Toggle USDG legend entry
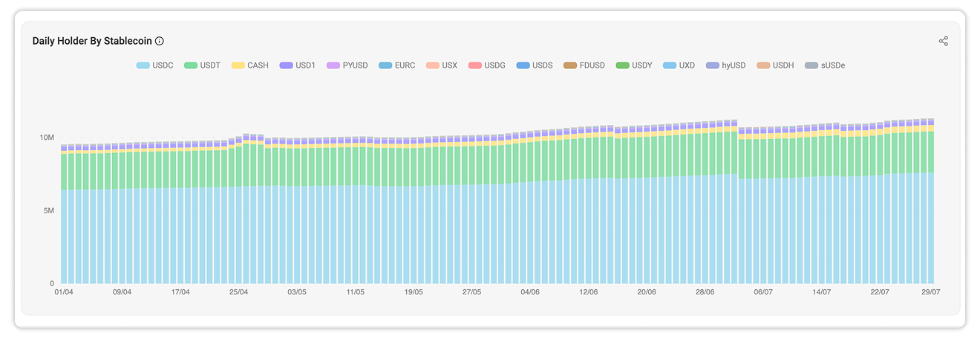 (x=487, y=65)
